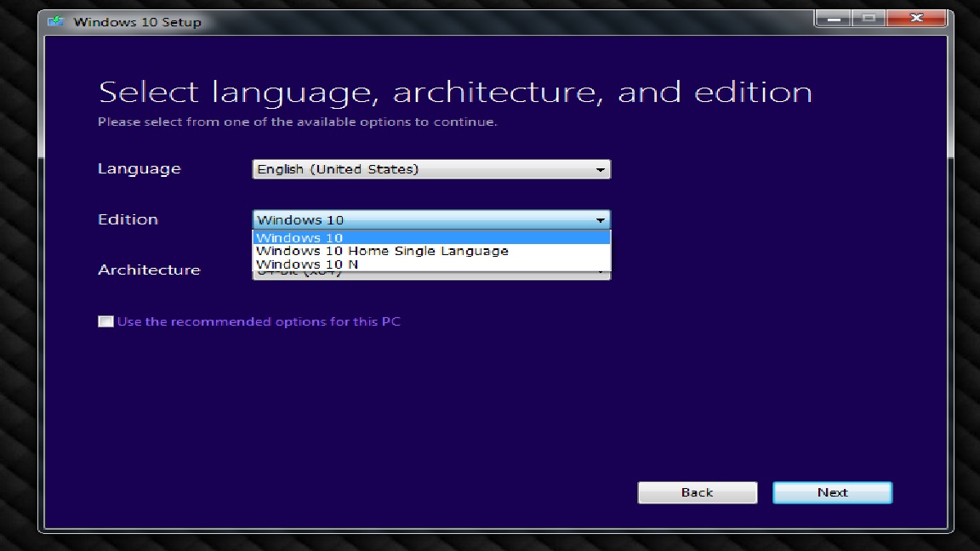
Task: Enable Use the recommended options for this PC
Action: [x=105, y=321]
